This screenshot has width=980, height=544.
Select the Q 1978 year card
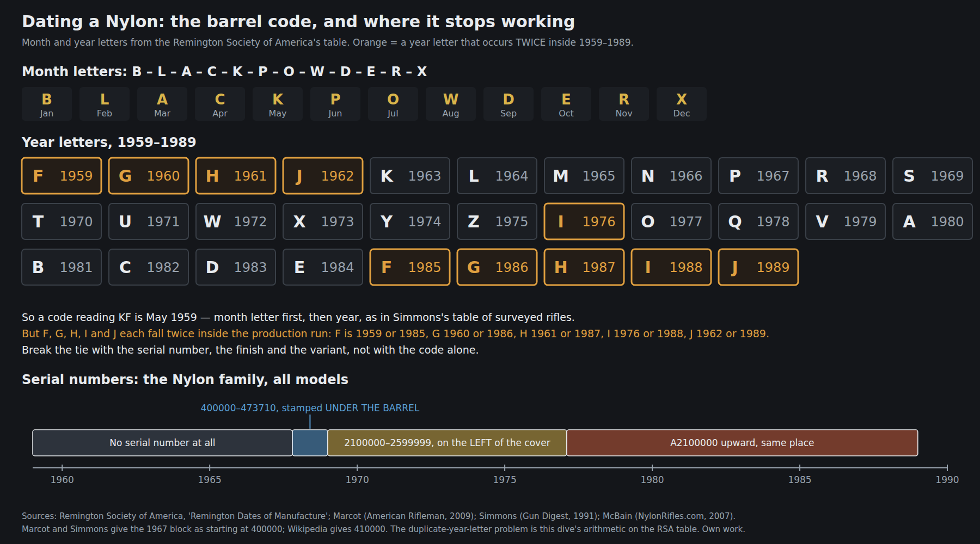coord(758,221)
